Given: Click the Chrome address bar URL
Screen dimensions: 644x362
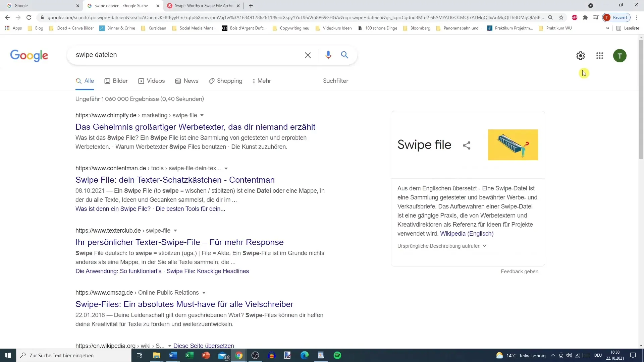Looking at the screenshot, I should [295, 17].
